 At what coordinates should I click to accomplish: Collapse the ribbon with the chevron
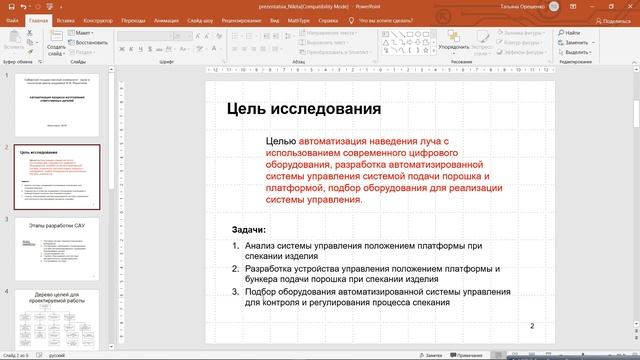coord(634,62)
